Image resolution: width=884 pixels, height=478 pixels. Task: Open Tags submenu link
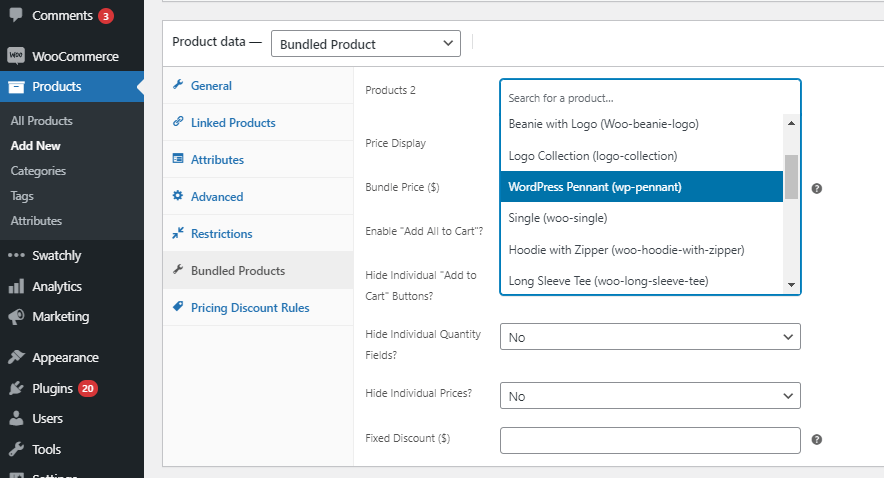(x=22, y=196)
